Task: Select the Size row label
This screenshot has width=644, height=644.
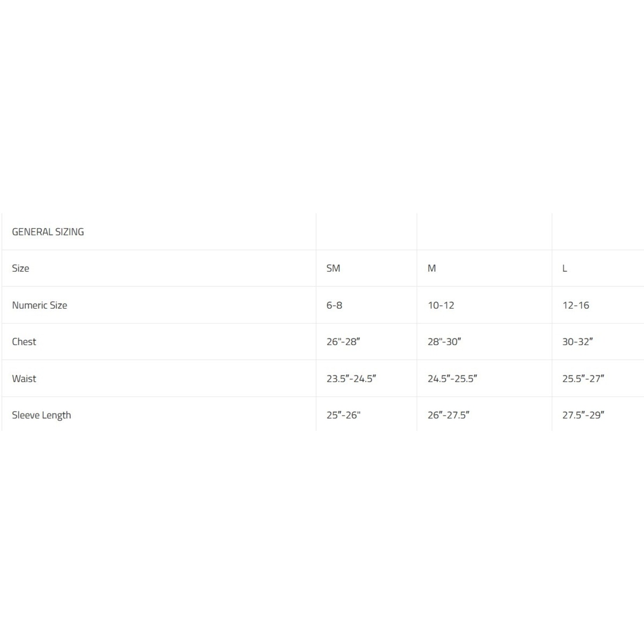Action: coord(21,268)
